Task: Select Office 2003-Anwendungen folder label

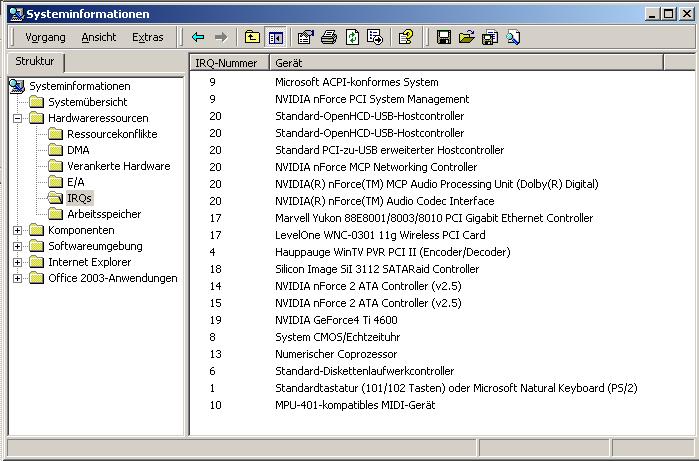Action: click(112, 278)
